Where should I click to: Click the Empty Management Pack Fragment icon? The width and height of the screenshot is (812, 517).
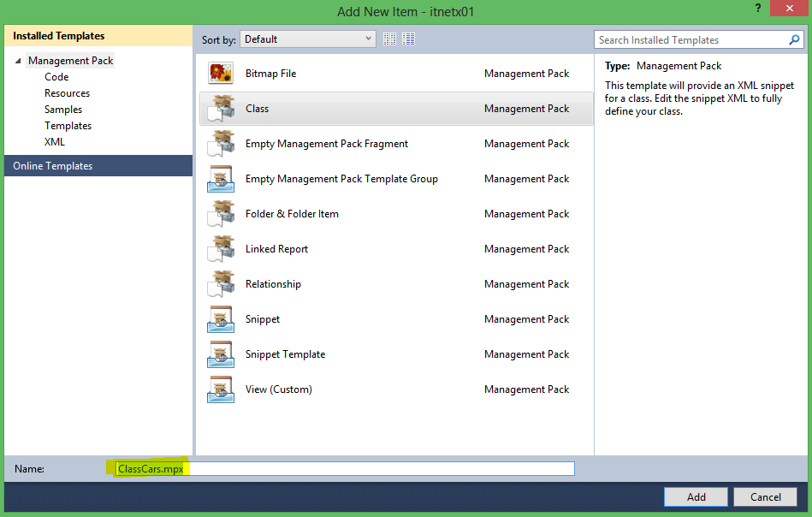tap(221, 144)
